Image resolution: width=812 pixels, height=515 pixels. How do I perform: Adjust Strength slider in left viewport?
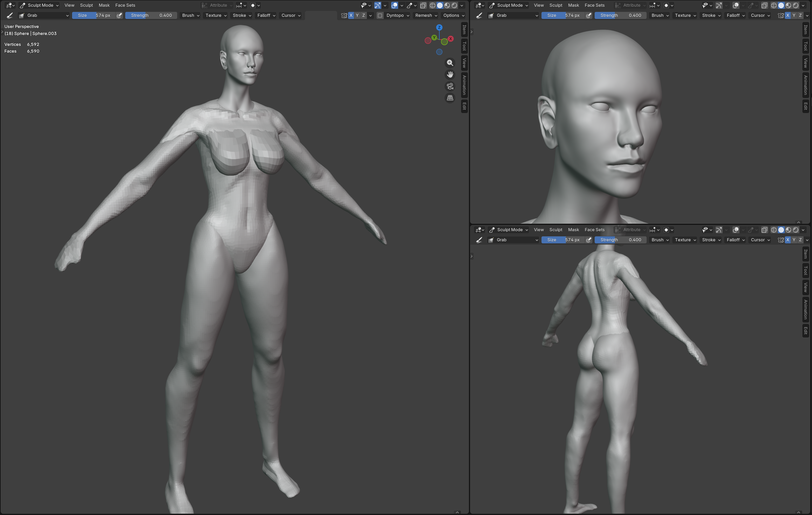pos(151,16)
